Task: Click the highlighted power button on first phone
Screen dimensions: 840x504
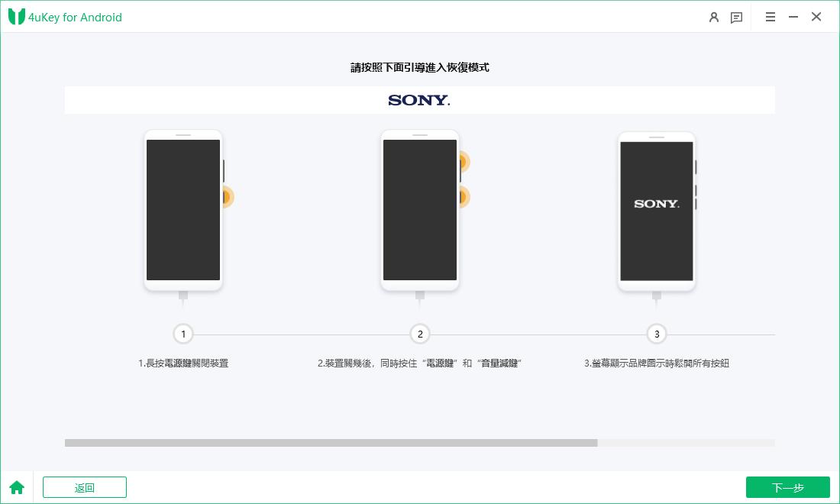Action: [x=227, y=197]
